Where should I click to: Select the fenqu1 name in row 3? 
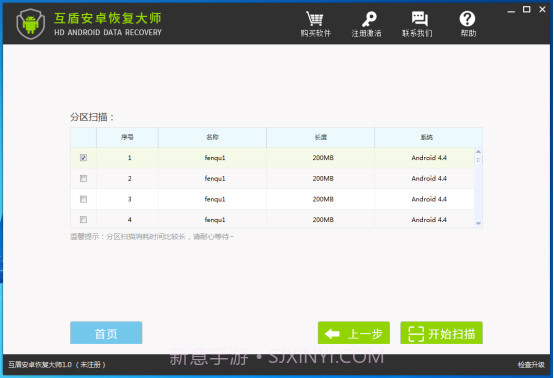(215, 199)
